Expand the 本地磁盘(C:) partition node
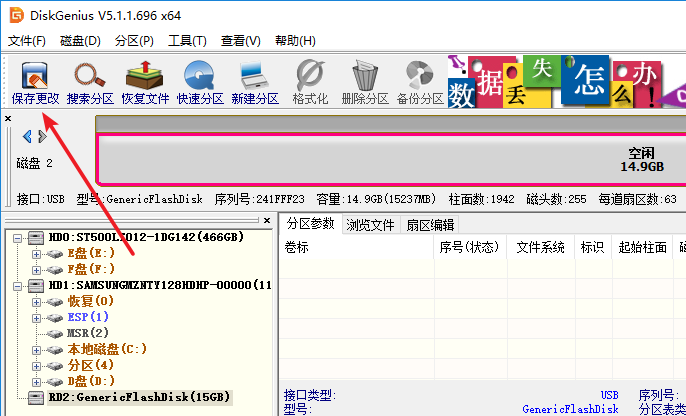 36,350
